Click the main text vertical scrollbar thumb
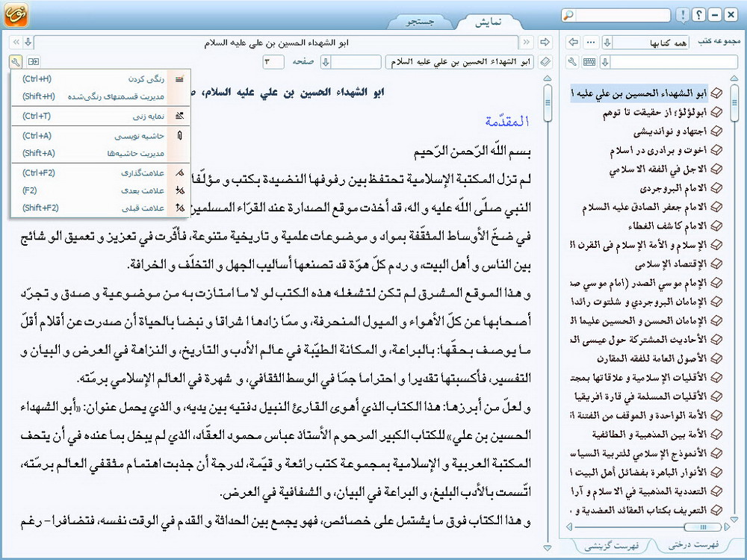747x560 pixels. [548, 103]
